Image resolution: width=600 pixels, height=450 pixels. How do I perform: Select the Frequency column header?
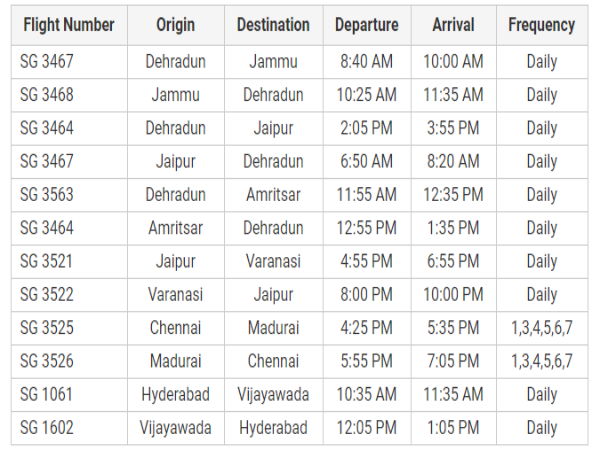[541, 25]
